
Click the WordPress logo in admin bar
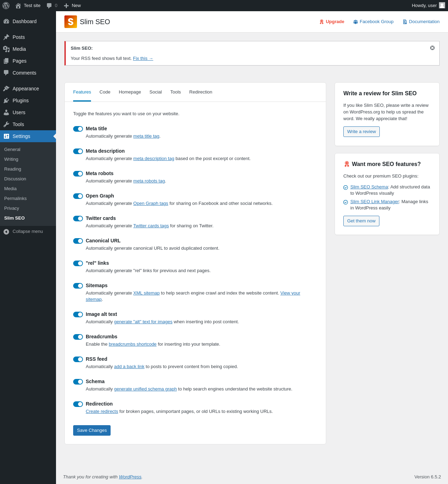(6, 6)
